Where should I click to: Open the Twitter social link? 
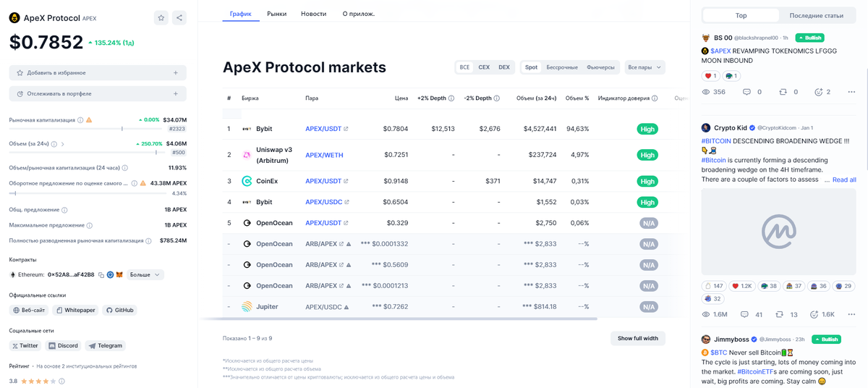pyautogui.click(x=25, y=346)
